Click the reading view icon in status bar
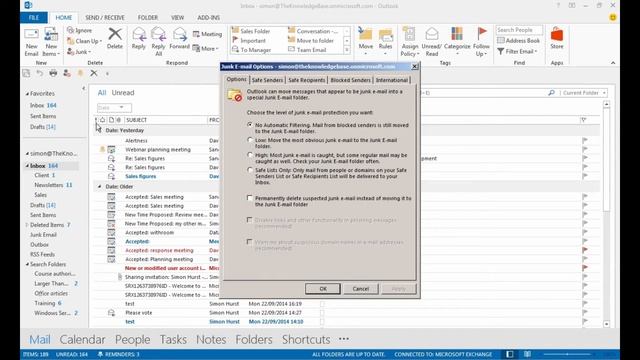Image resolution: width=640 pixels, height=360 pixels. point(527,354)
